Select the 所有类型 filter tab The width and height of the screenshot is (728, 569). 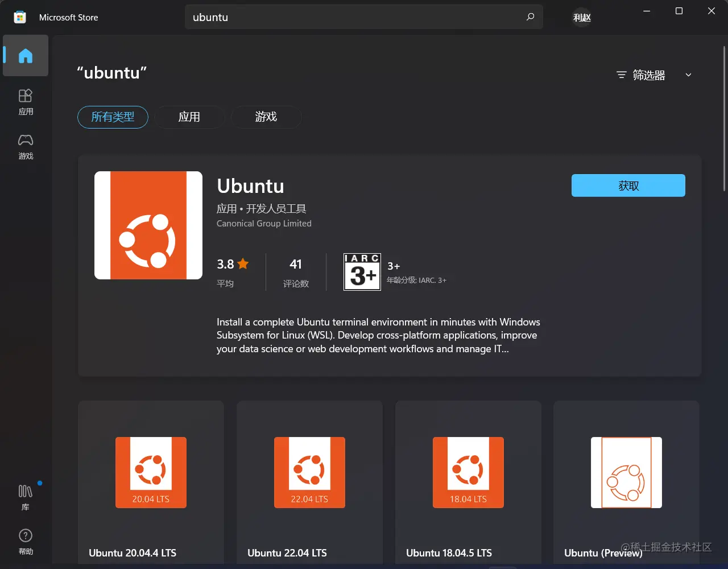(x=113, y=117)
